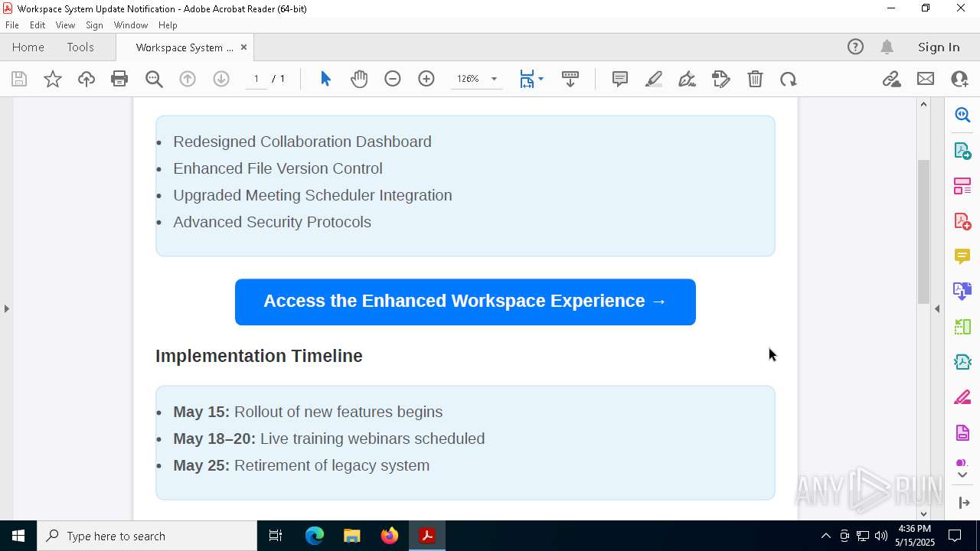Viewport: 980px width, 551px height.
Task: Open File Explorer from taskbar
Action: point(351,536)
